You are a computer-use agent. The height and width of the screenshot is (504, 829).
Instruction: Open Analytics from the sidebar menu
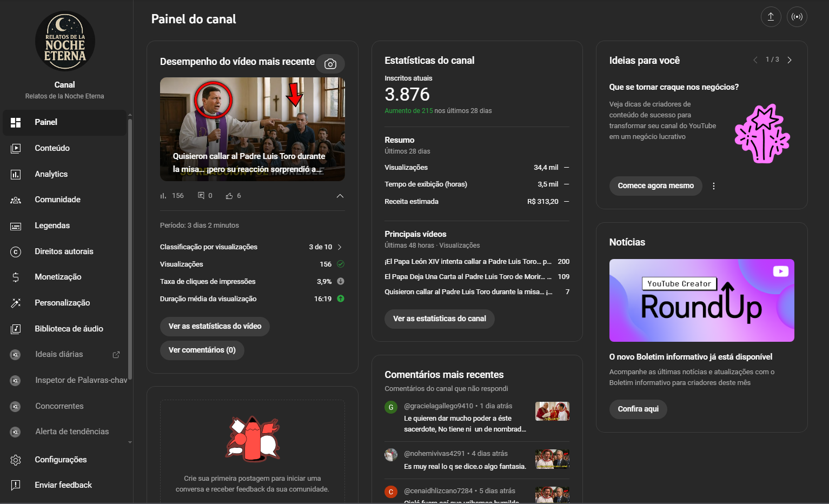(64, 174)
